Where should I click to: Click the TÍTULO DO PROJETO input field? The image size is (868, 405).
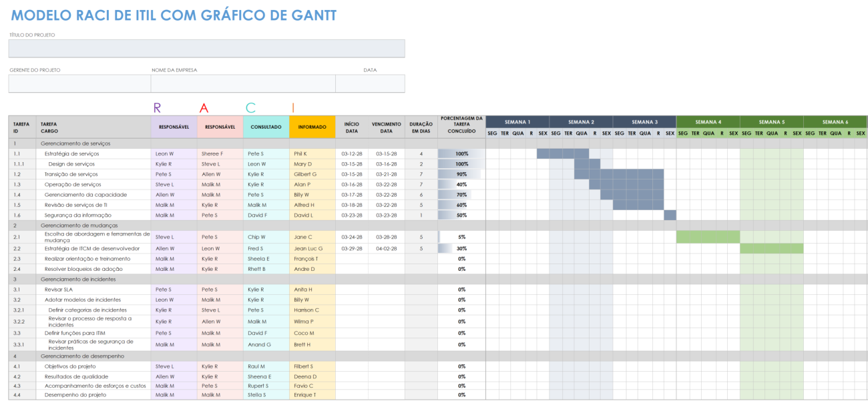pos(205,48)
